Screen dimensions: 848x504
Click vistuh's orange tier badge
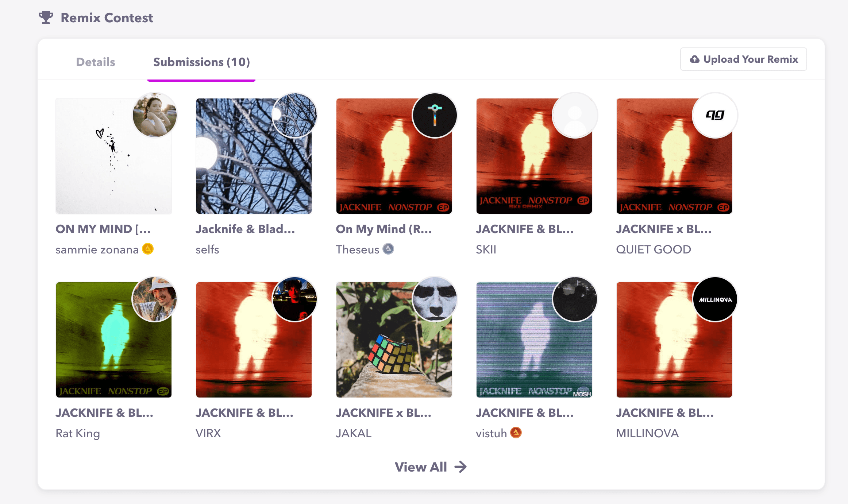516,433
